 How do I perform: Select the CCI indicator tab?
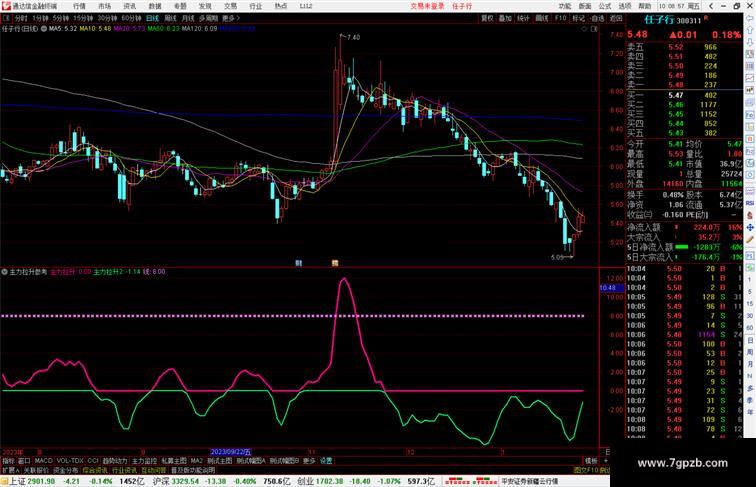click(93, 461)
